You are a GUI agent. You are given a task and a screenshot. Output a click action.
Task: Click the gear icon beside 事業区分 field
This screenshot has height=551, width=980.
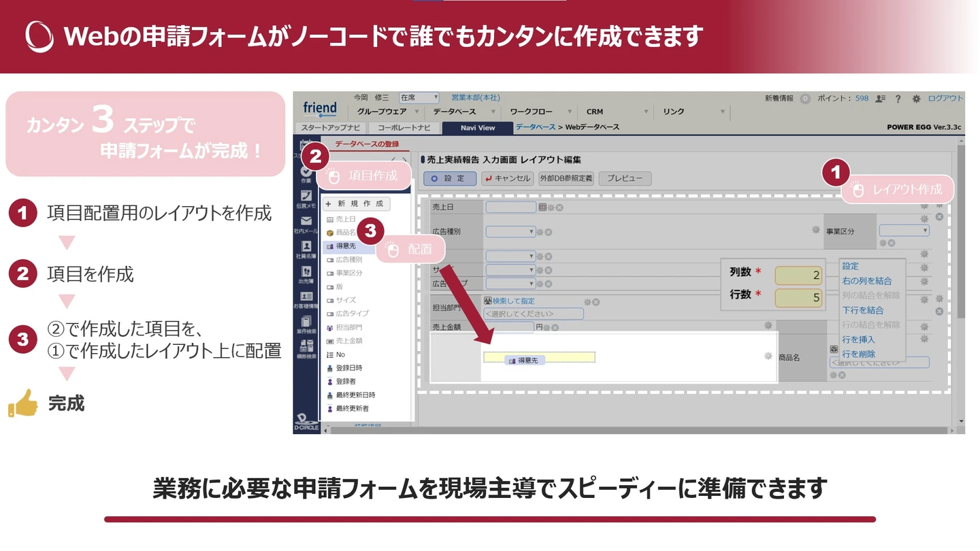point(816,230)
